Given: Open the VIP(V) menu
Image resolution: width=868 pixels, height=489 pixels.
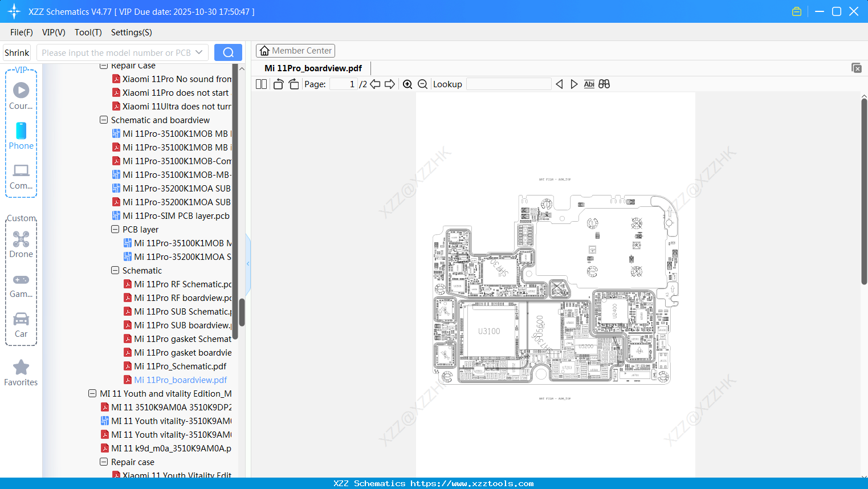Looking at the screenshot, I should (54, 32).
